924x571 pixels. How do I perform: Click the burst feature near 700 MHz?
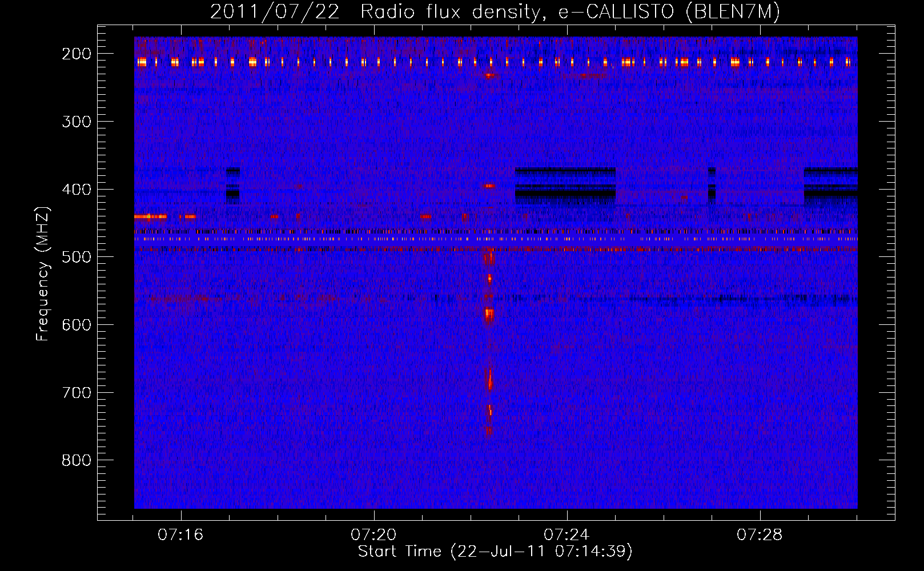pyautogui.click(x=489, y=380)
